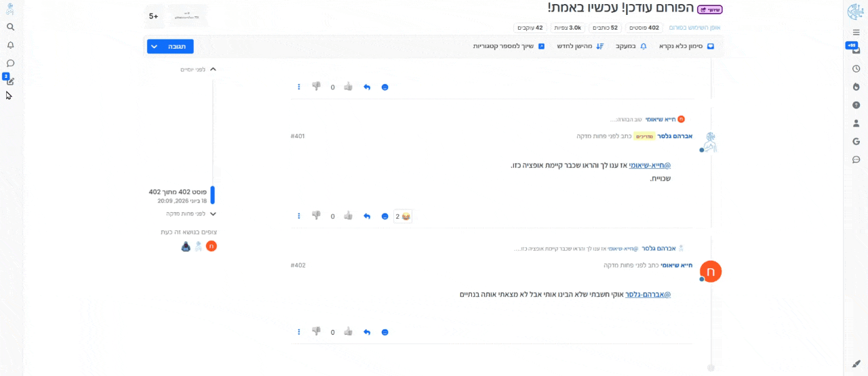Click שיוך למספר קטגוריות option
The width and height of the screenshot is (868, 376).
[509, 46]
